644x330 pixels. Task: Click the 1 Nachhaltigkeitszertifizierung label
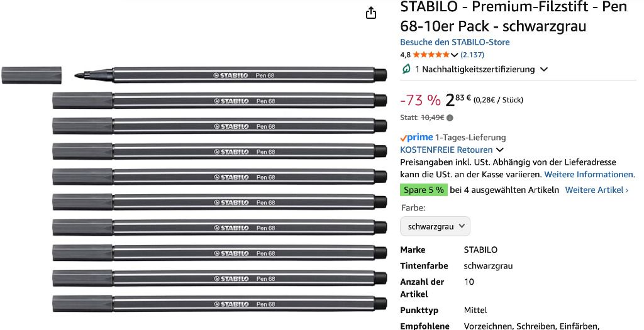coord(474,69)
